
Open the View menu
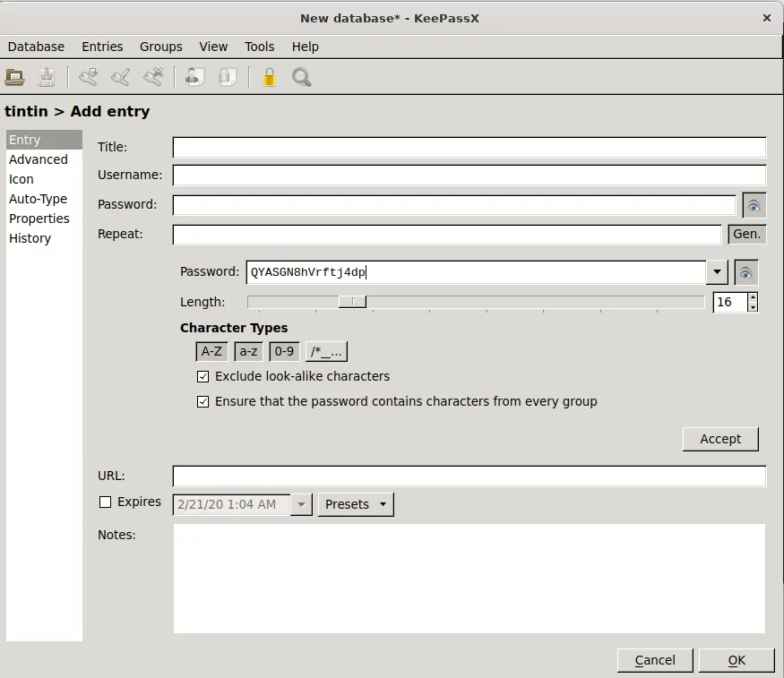[x=213, y=47]
